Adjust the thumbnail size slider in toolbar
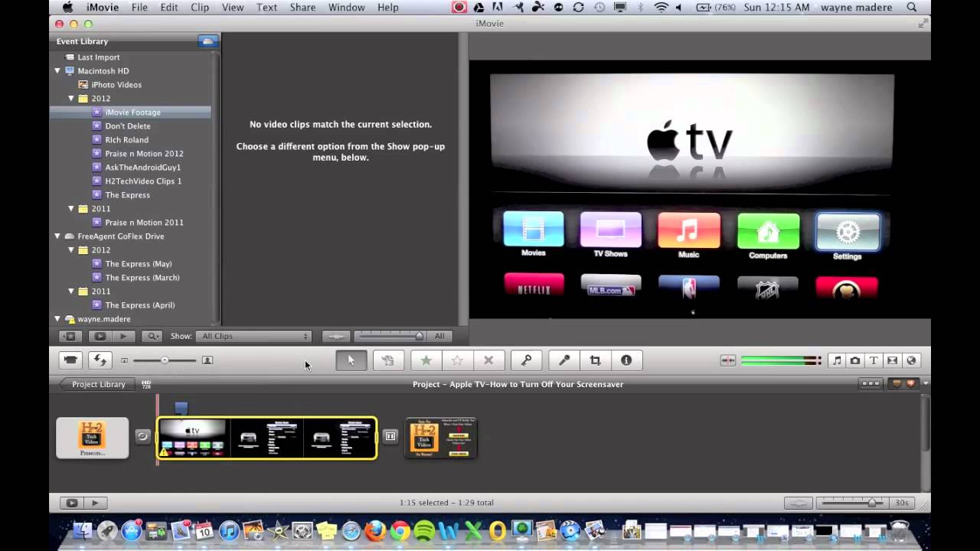The height and width of the screenshot is (551, 980). [x=165, y=360]
